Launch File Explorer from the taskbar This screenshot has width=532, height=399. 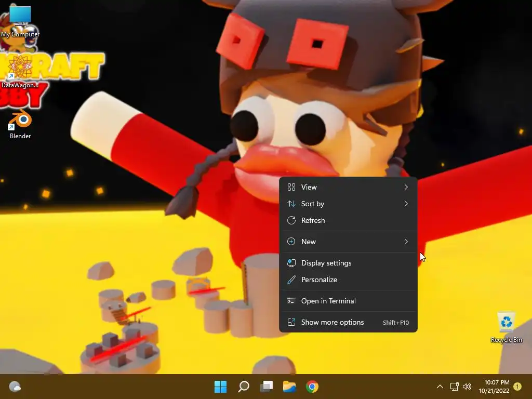pos(289,387)
